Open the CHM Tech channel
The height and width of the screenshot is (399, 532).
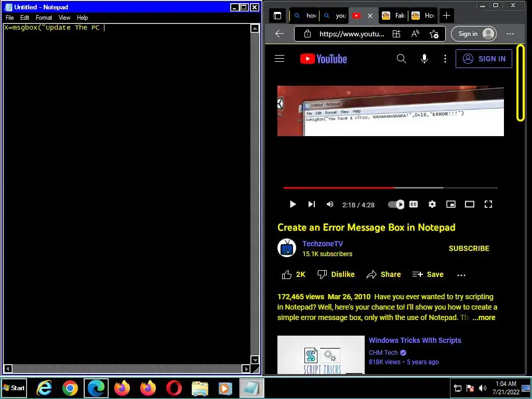click(383, 353)
